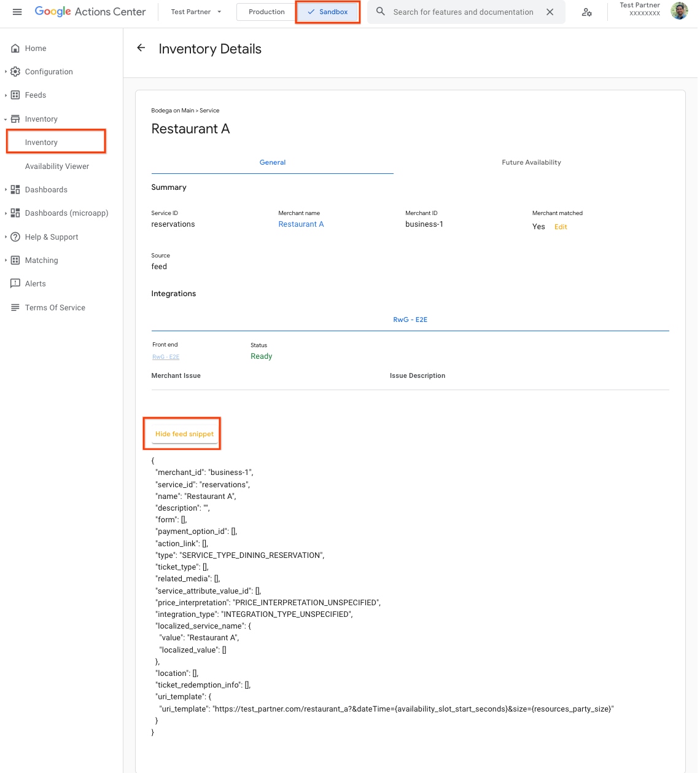Hide the feed snippet
700x773 pixels.
pyautogui.click(x=183, y=434)
